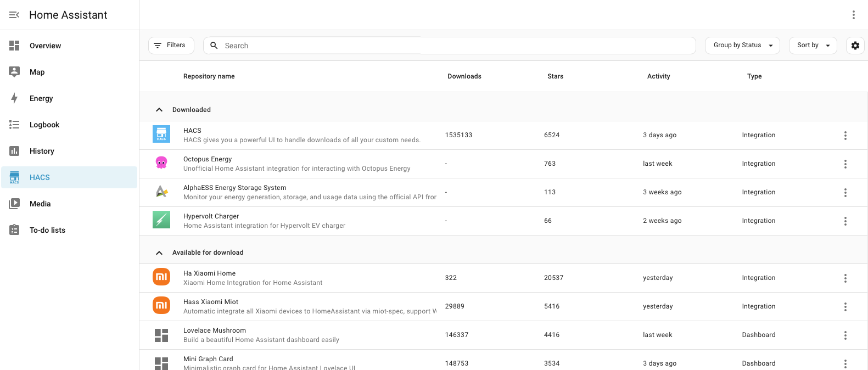
Task: Click the 20537 stars value
Action: click(x=553, y=278)
